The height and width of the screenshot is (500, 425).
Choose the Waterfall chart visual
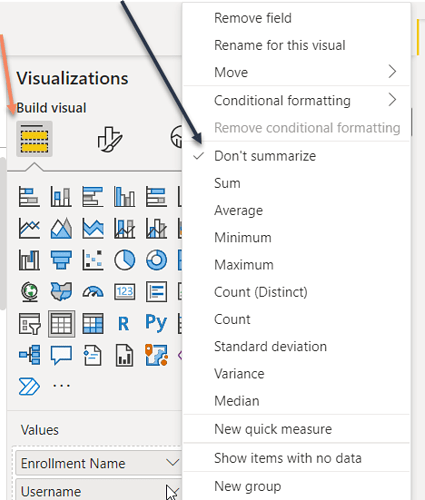tap(29, 260)
